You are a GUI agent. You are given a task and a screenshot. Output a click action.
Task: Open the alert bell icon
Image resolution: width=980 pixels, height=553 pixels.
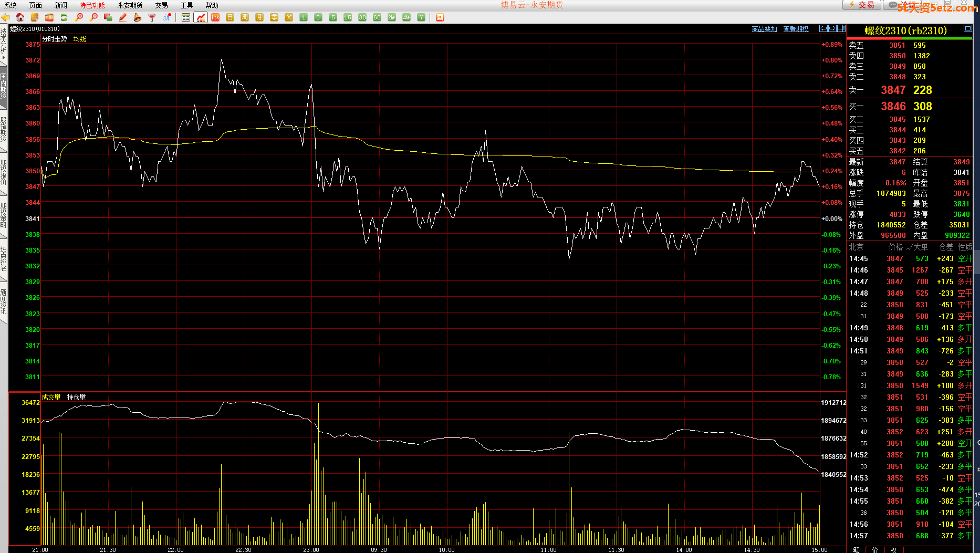click(x=138, y=17)
